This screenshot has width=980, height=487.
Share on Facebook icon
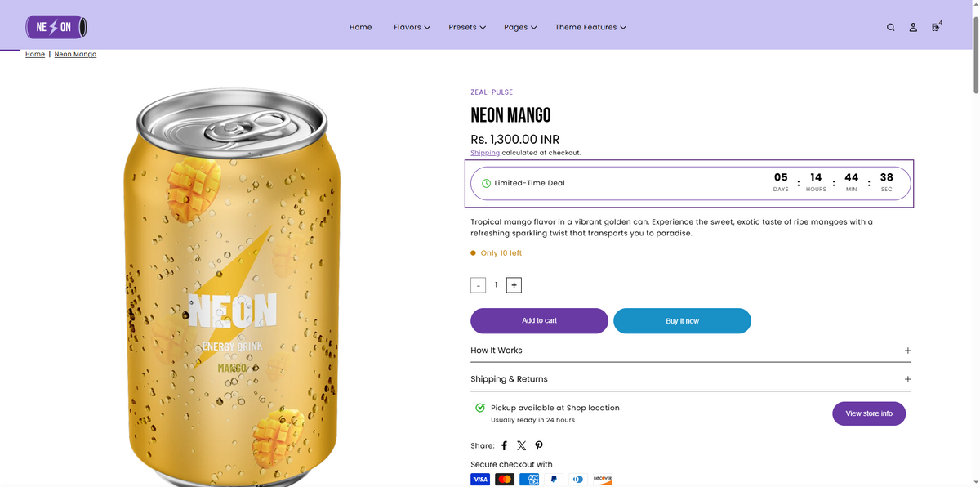tap(504, 445)
